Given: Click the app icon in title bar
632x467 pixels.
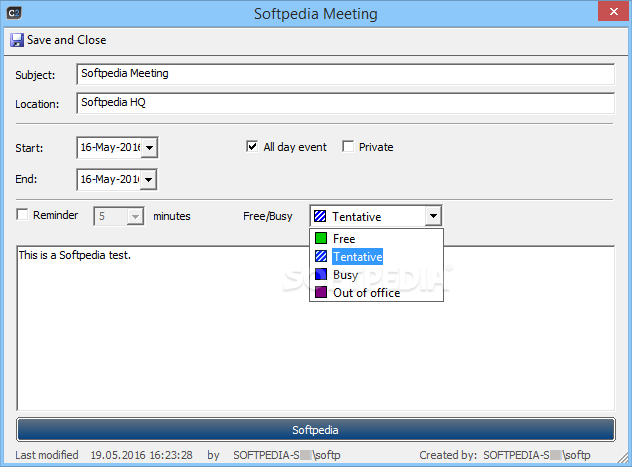Looking at the screenshot, I should 14,13.
